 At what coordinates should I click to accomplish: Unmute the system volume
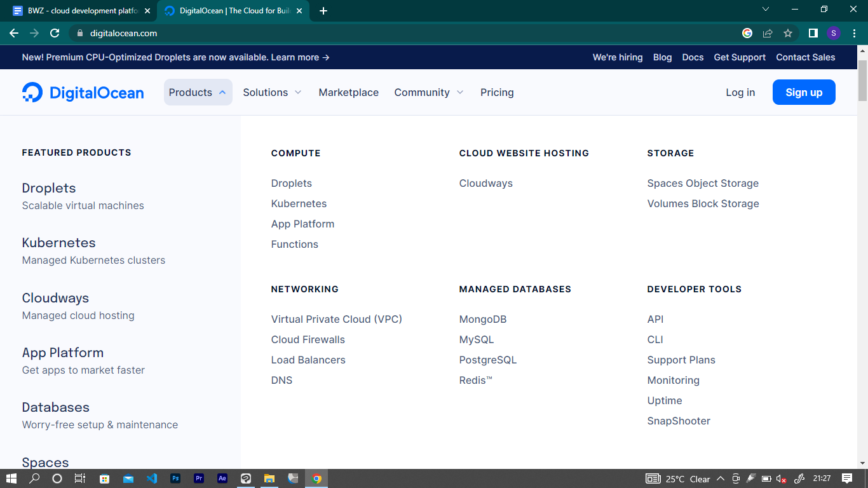(x=780, y=478)
